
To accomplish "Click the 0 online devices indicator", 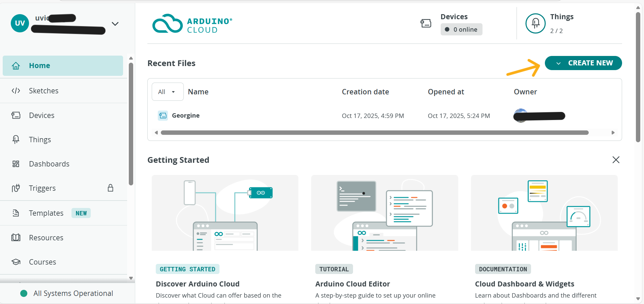I will click(x=461, y=29).
